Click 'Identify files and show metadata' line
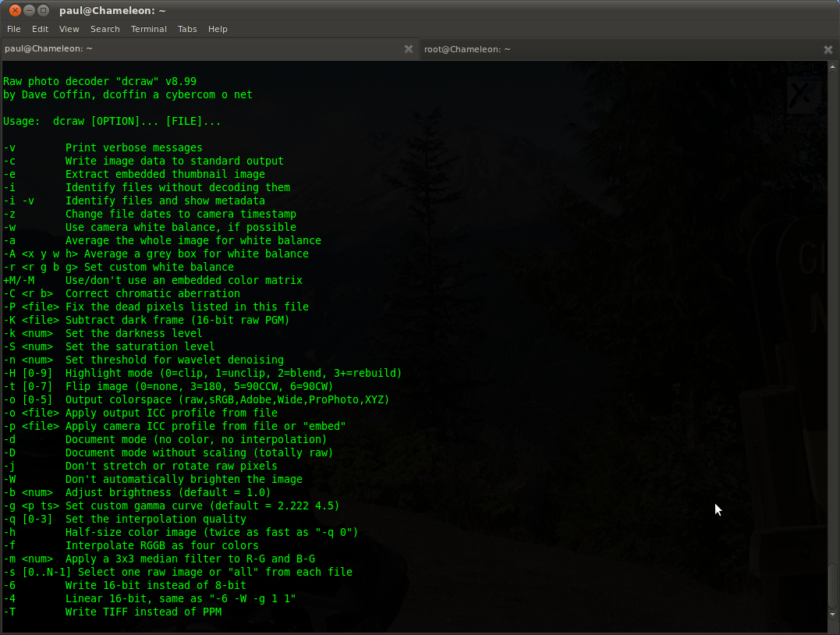Viewport: 840px width, 635px height. 134,201
